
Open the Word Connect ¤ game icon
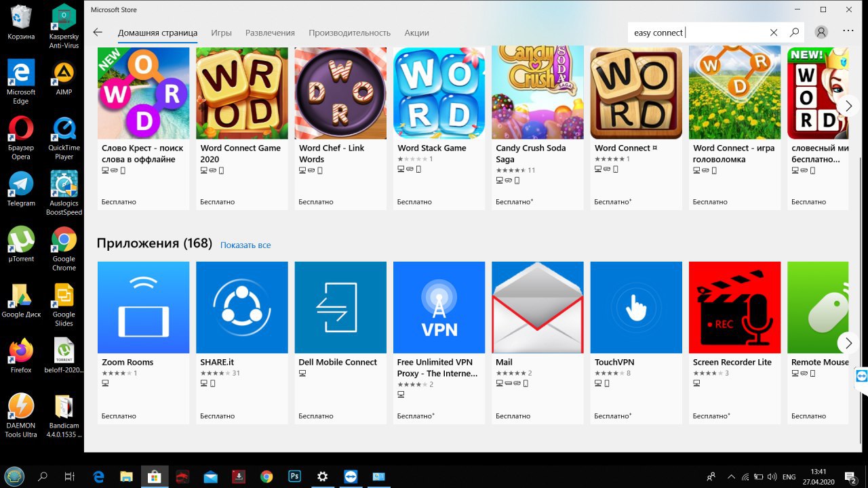click(636, 93)
